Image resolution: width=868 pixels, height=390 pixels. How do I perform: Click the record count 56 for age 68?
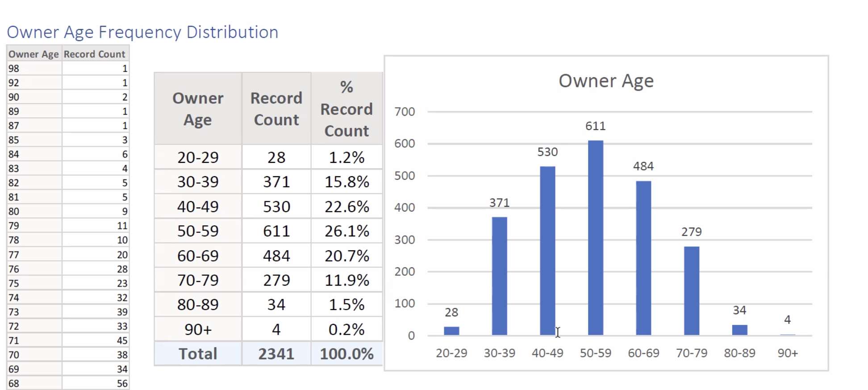click(x=95, y=383)
